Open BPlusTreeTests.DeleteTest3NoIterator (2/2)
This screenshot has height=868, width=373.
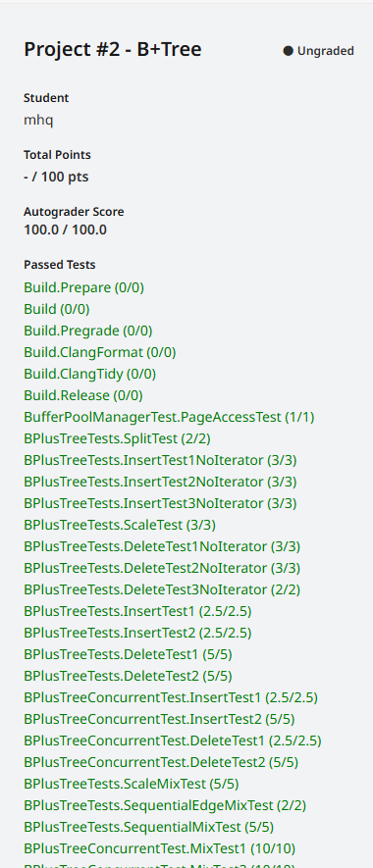tap(162, 590)
